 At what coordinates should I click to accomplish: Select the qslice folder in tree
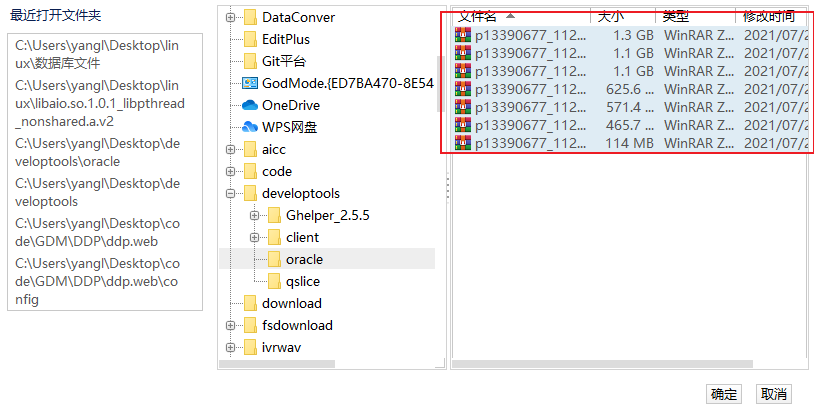click(302, 281)
